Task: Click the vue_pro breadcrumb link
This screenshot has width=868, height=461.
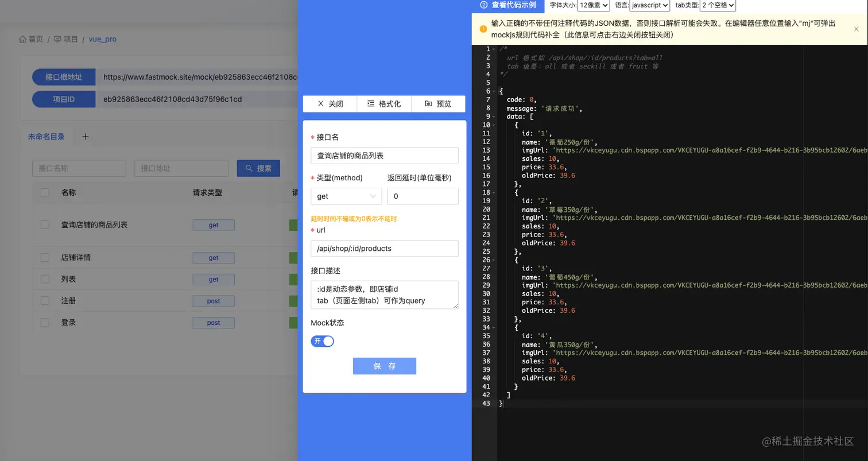Action: point(103,39)
